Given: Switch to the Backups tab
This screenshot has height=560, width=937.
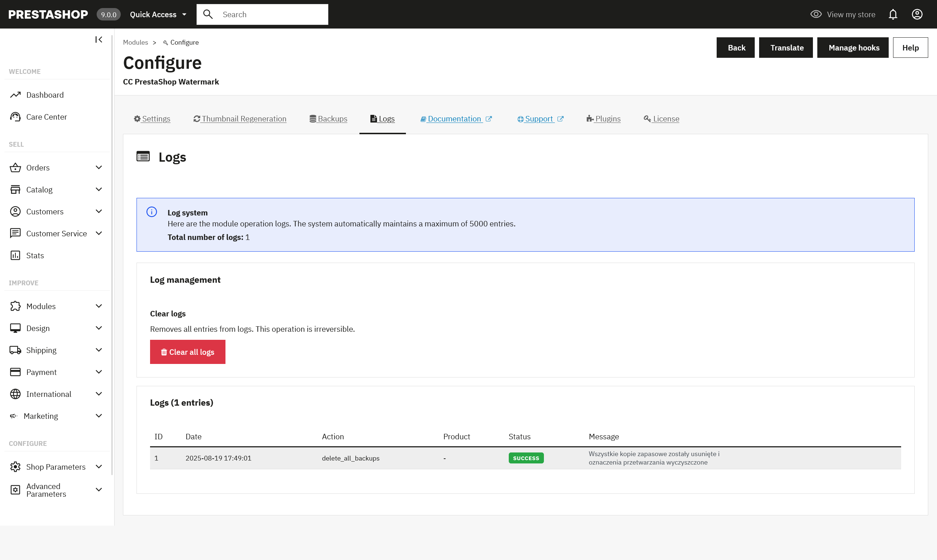Looking at the screenshot, I should click(x=328, y=119).
